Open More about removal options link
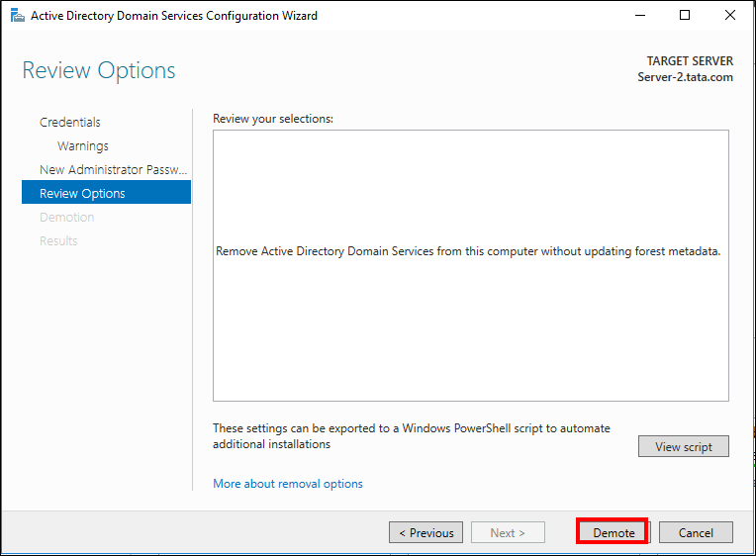 288,483
